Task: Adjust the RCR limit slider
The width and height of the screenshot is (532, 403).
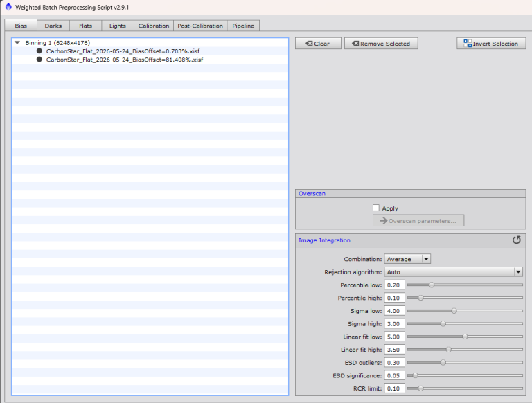Action: (x=465, y=388)
